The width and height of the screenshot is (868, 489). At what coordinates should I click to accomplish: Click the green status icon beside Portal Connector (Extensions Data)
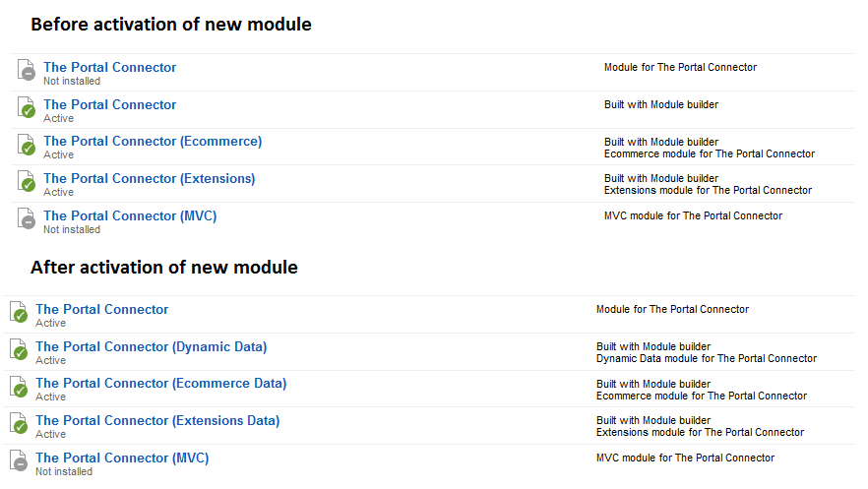19,423
